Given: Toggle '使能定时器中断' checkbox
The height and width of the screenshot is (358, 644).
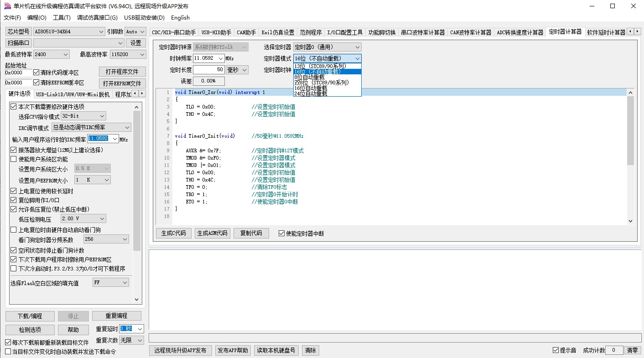Looking at the screenshot, I should 281,233.
